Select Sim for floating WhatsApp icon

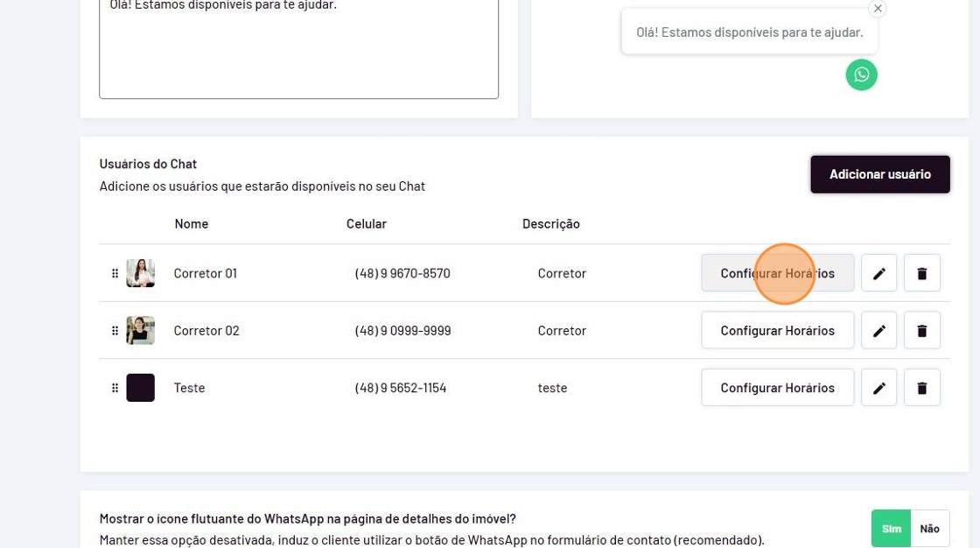891,528
